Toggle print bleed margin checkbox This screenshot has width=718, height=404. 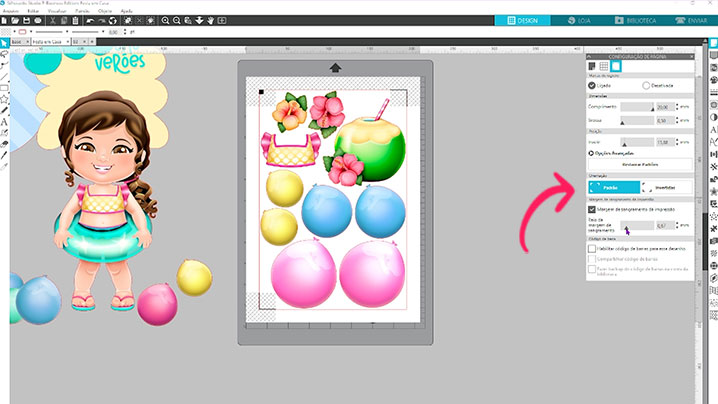(x=592, y=209)
